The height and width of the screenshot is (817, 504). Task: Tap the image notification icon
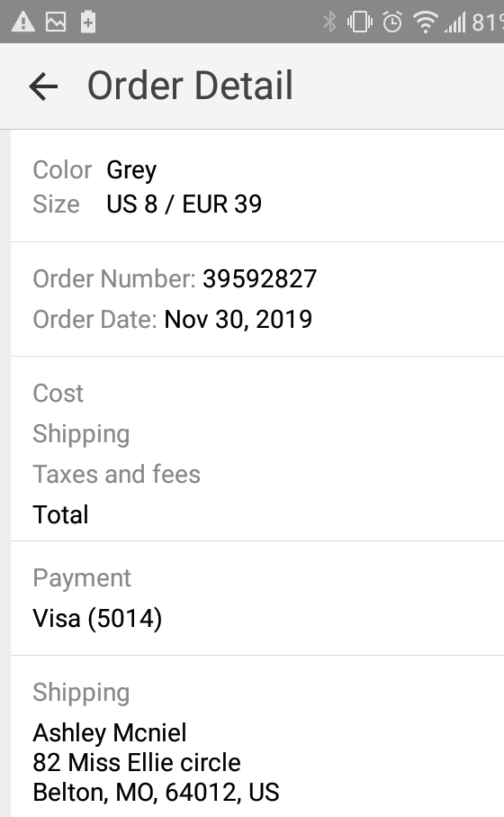point(56,22)
